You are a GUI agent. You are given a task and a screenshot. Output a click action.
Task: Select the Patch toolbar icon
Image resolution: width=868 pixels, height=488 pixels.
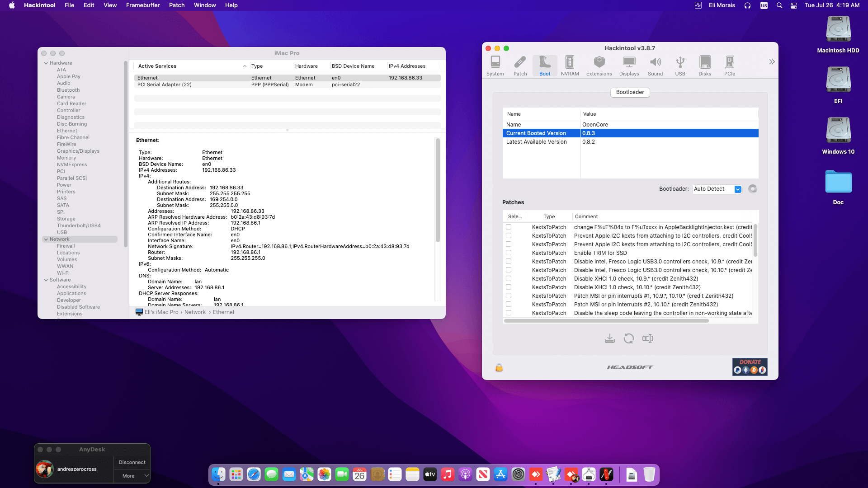tap(520, 66)
